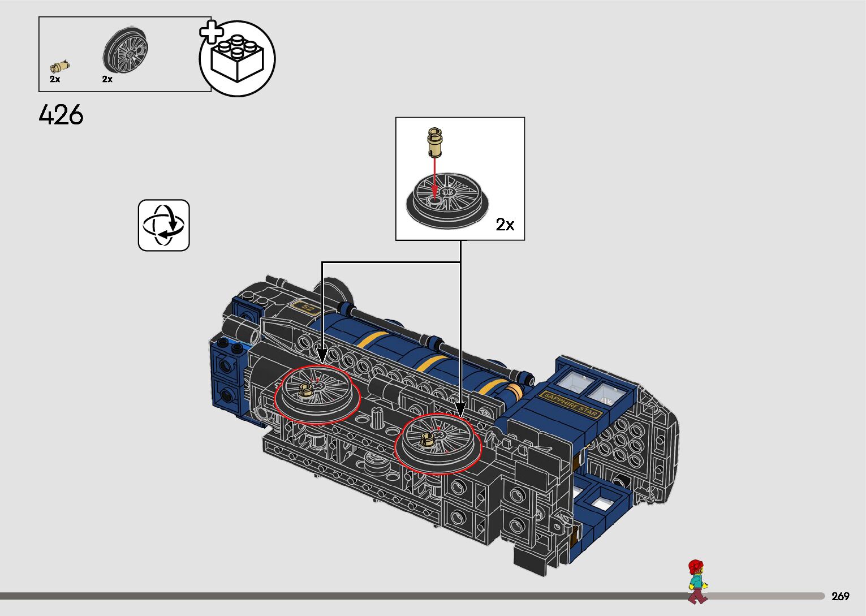The image size is (866, 616).
Task: Select the tan pin in parts list
Action: click(x=60, y=65)
